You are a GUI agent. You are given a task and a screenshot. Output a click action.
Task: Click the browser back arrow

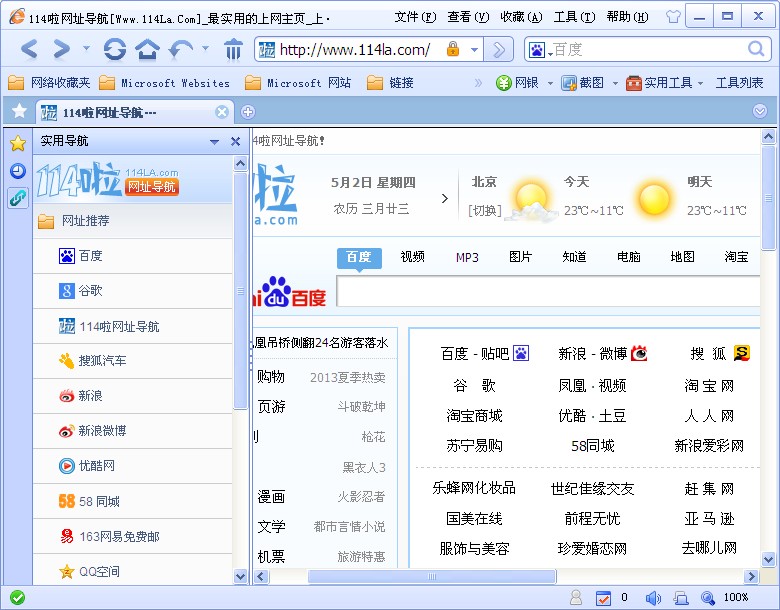coord(29,49)
